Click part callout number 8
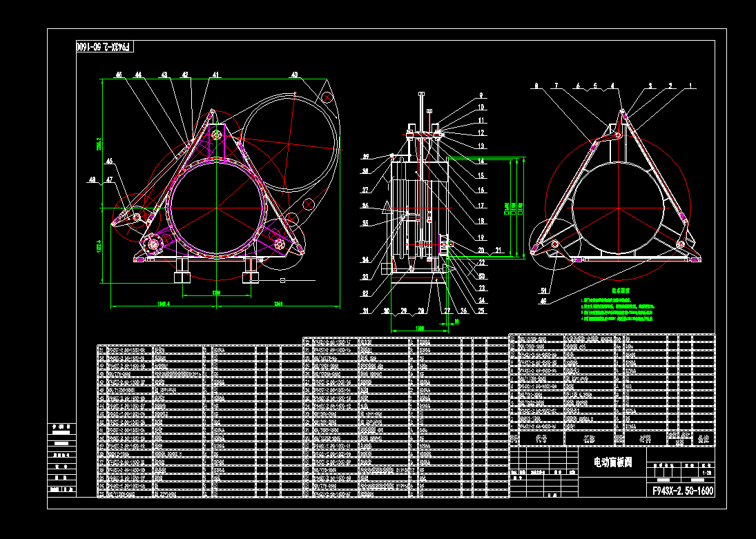 (x=536, y=86)
